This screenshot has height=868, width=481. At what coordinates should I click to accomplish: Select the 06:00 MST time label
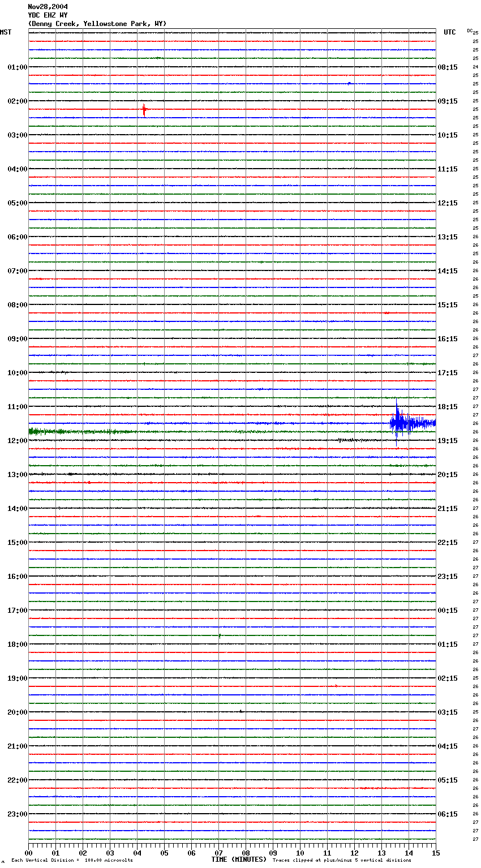pyautogui.click(x=18, y=237)
